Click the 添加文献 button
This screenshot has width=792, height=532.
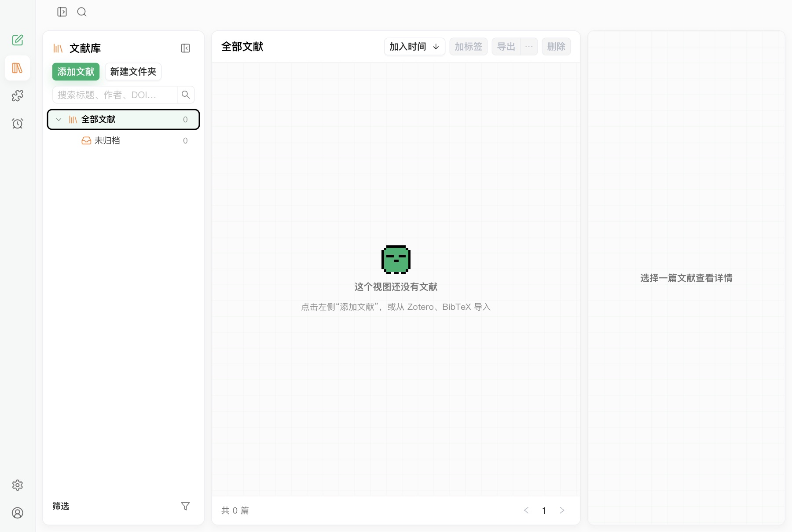[x=76, y=72]
